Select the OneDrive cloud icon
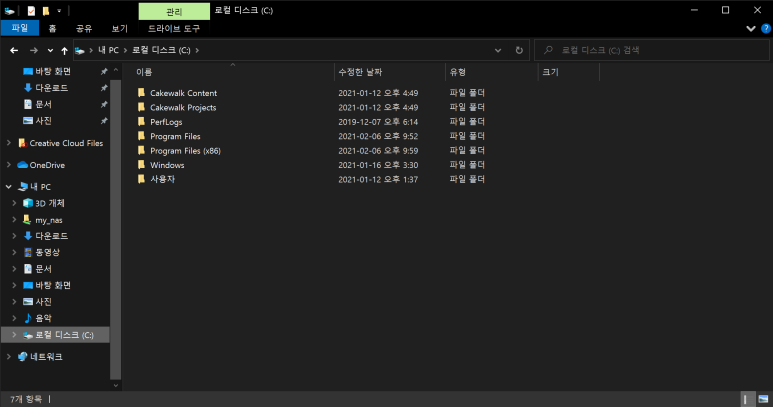Viewport: 773px width, 407px height. pyautogui.click(x=22, y=165)
